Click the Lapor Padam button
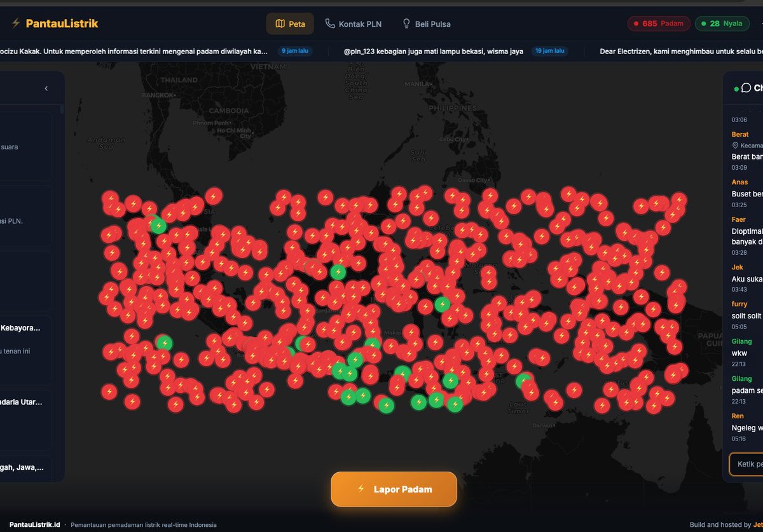The image size is (763, 532). (394, 489)
